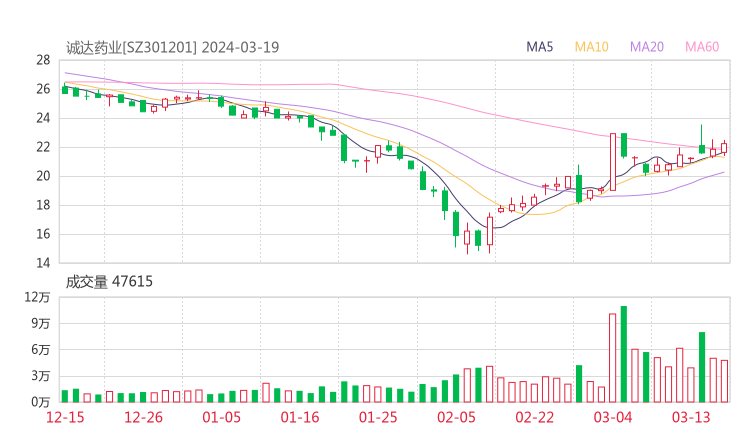
Task: Click the 02-22 date axis label
Action: pyautogui.click(x=535, y=417)
